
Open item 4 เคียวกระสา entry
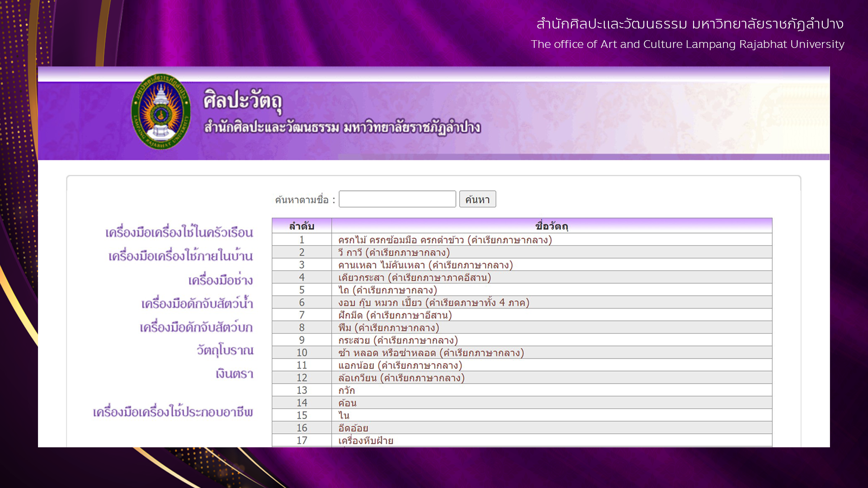point(414,277)
